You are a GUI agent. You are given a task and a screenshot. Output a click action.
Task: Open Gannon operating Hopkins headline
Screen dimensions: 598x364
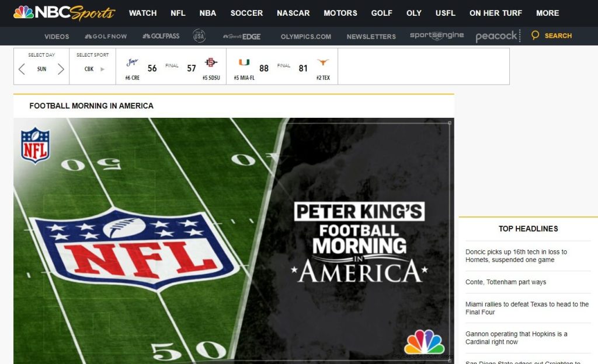(x=516, y=338)
